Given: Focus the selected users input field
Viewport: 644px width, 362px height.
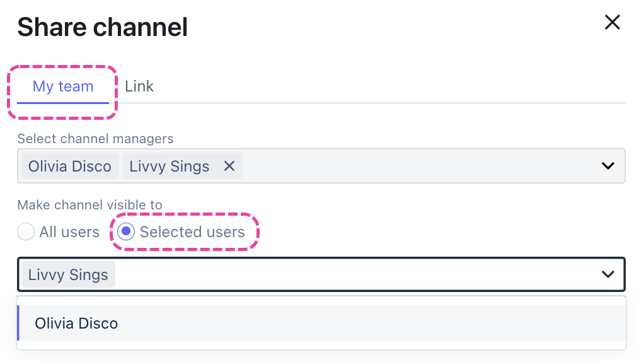Looking at the screenshot, I should (353, 275).
